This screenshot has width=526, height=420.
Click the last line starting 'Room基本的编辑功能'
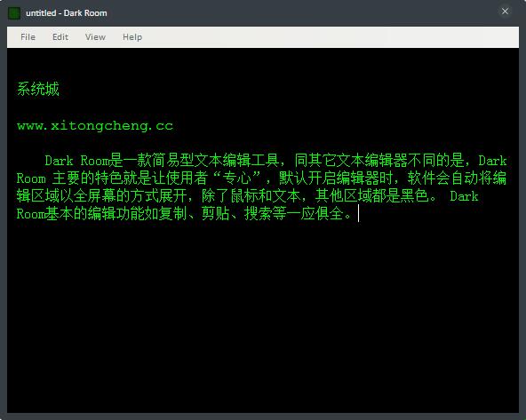(184, 213)
